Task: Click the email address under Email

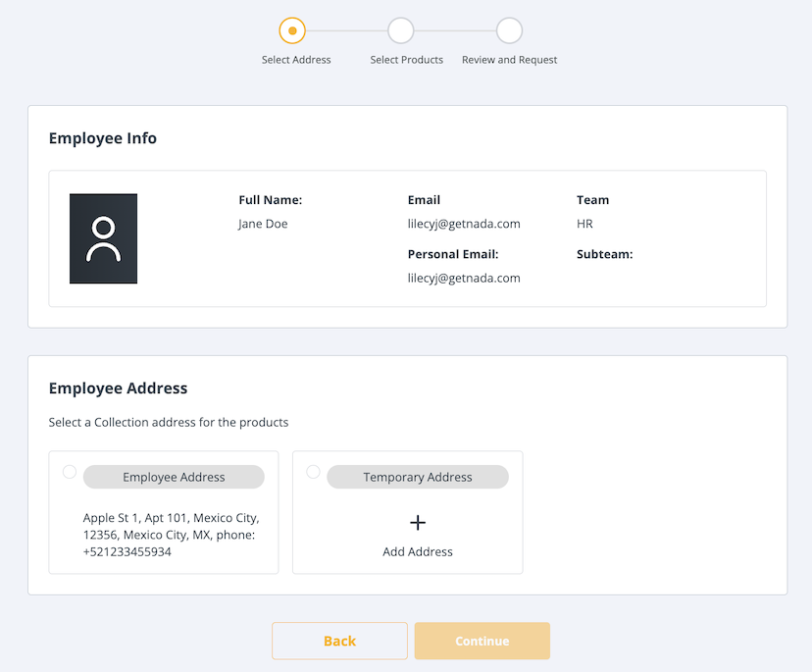Action: coord(464,224)
